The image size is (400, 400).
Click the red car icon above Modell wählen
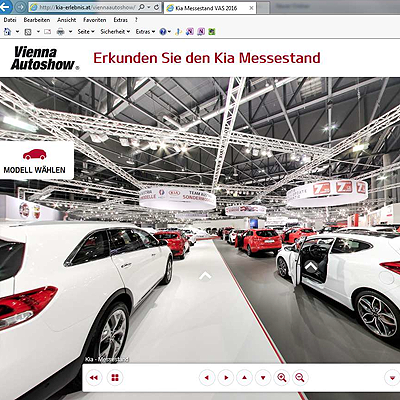tap(35, 154)
